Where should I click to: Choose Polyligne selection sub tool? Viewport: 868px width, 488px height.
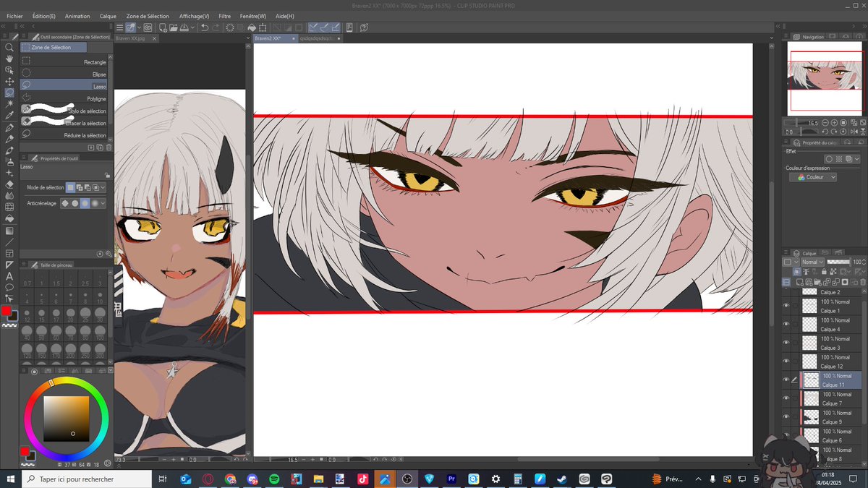[x=64, y=98]
